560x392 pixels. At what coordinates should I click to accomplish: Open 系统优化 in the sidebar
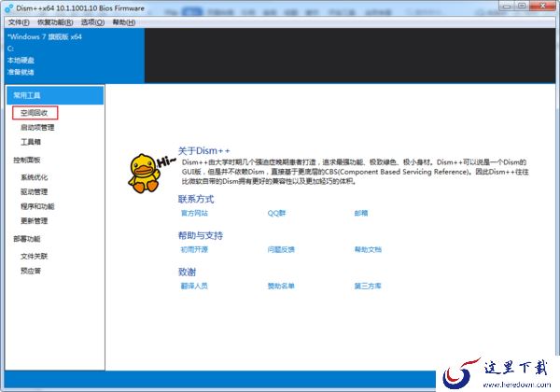click(34, 177)
